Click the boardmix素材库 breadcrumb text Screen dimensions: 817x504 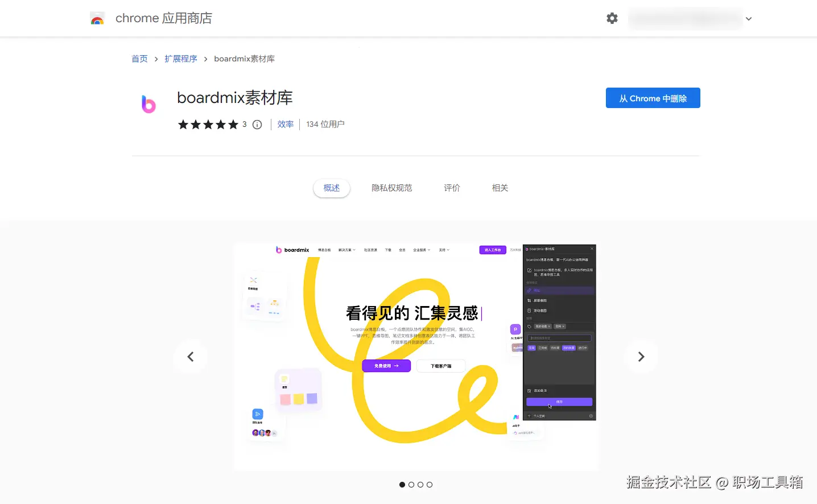point(245,59)
